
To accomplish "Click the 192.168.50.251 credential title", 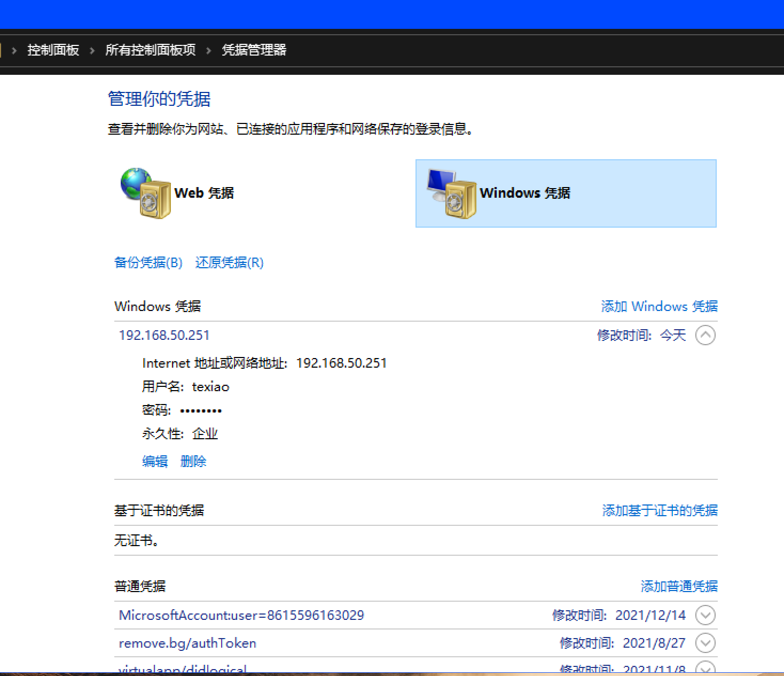I will [x=164, y=335].
